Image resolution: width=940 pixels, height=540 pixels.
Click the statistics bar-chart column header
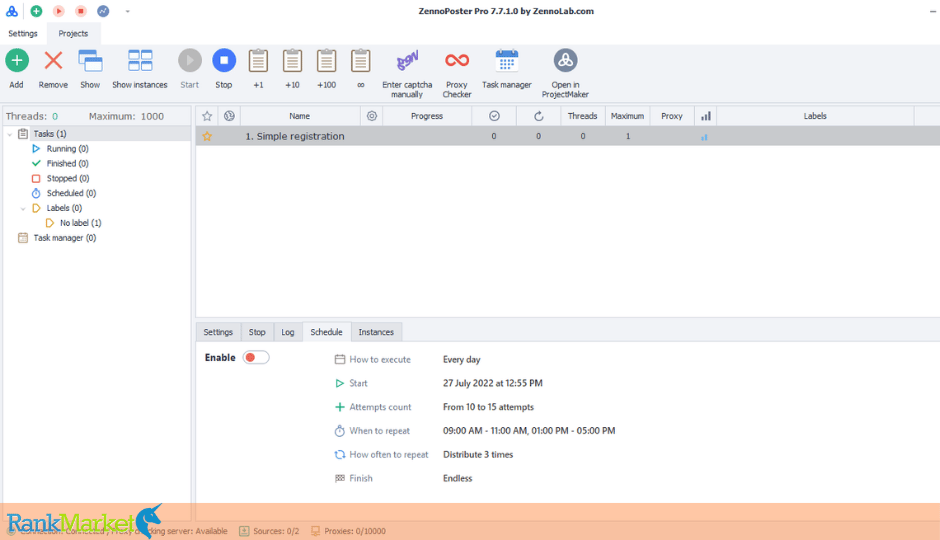(706, 116)
